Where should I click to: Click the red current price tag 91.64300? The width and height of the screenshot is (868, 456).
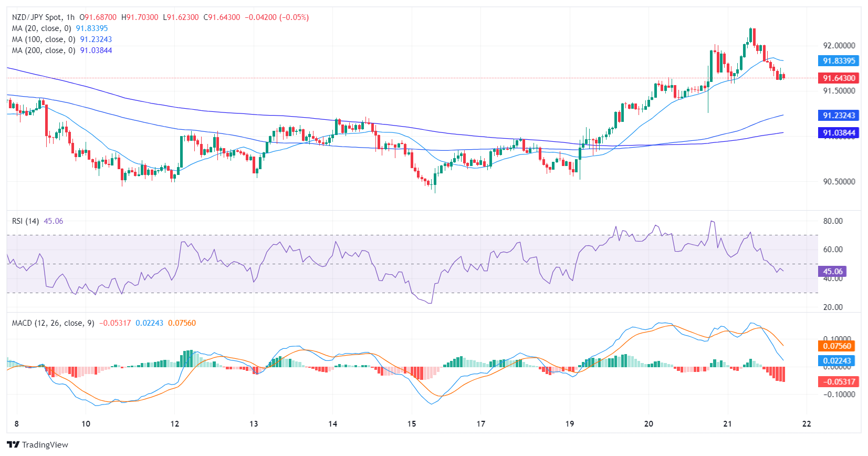click(839, 78)
